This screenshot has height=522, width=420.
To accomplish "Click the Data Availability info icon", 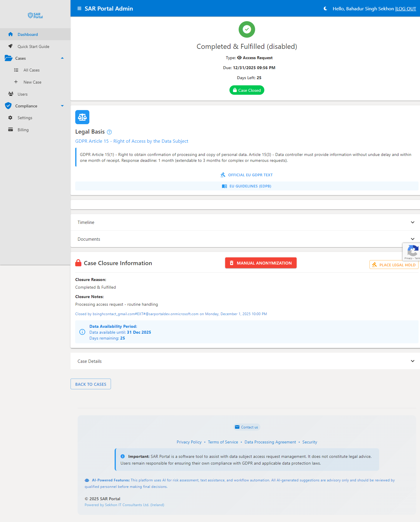I will (82, 332).
